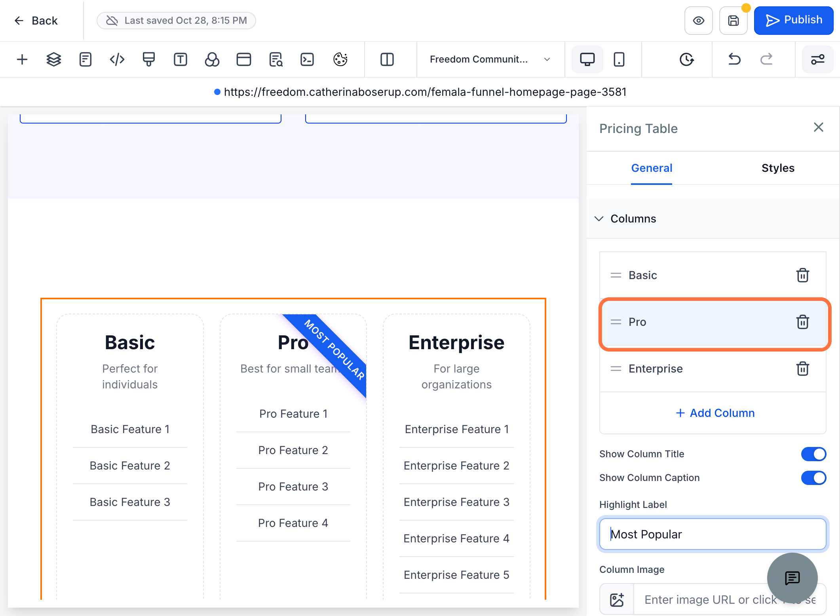Click the Pro column title on canvas
This screenshot has width=840, height=616.
click(x=293, y=342)
